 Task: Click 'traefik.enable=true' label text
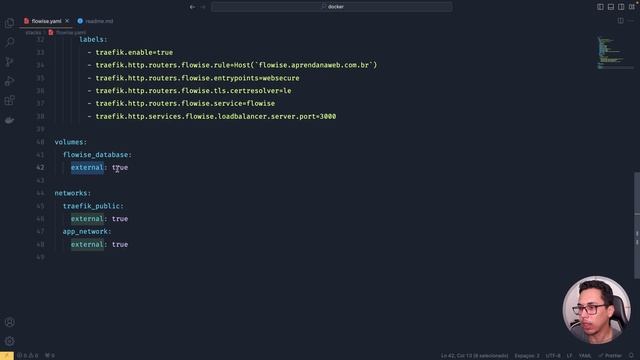(134, 52)
